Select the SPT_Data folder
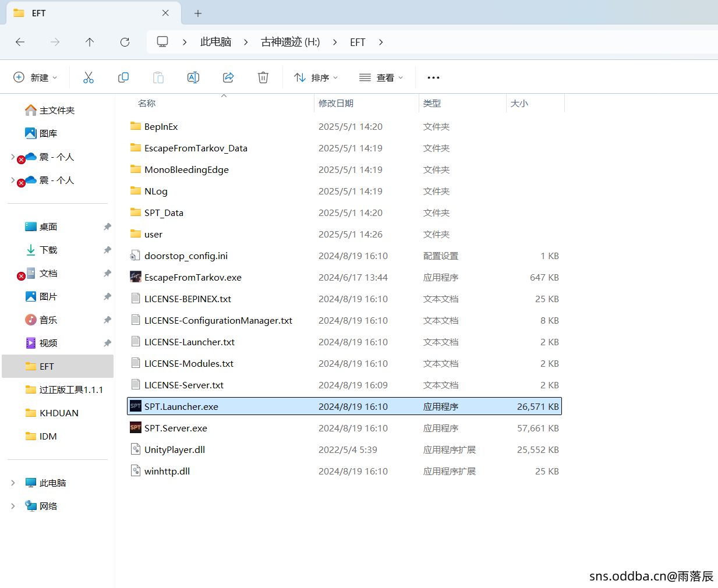The height and width of the screenshot is (588, 718). click(x=344, y=212)
